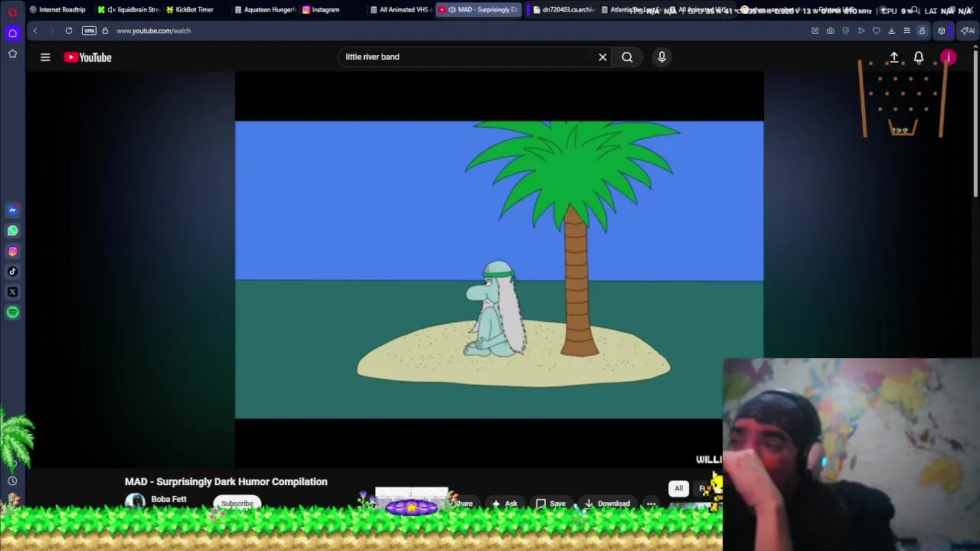Switch to the liquidbrain Stream tab
This screenshot has height=551, width=980.
click(128, 10)
